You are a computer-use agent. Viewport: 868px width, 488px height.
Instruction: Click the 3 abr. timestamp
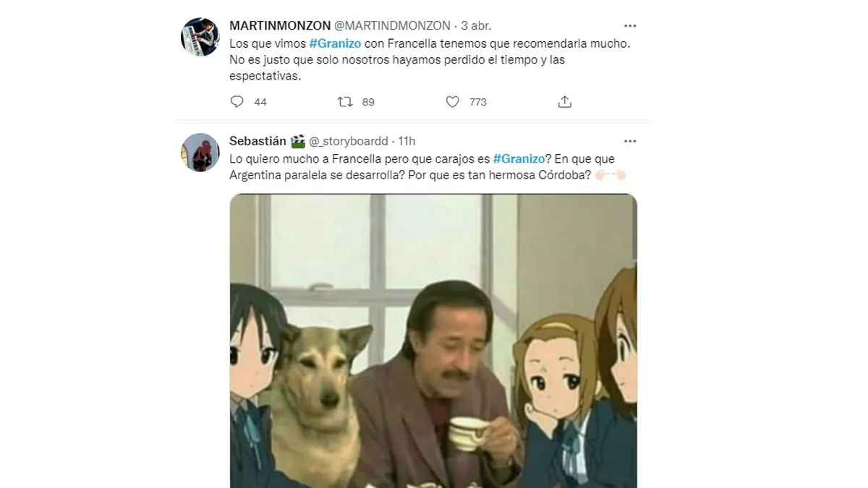475,26
